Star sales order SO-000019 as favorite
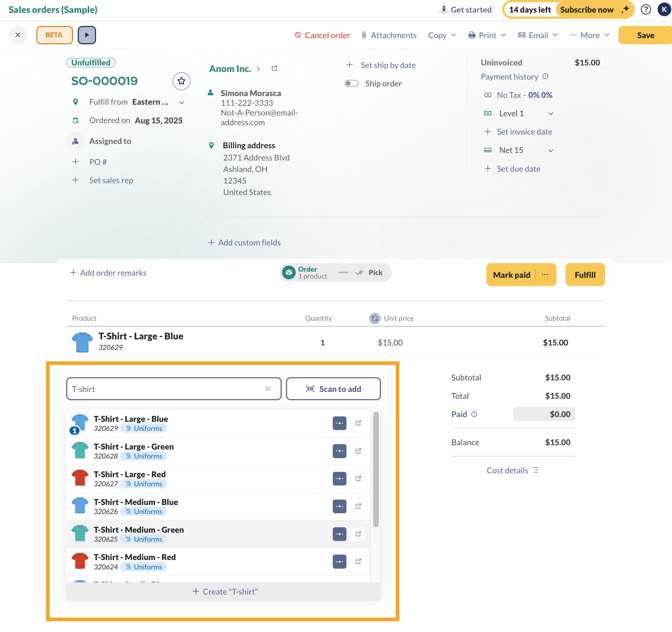Screen dimensions: 672x632 pyautogui.click(x=181, y=81)
